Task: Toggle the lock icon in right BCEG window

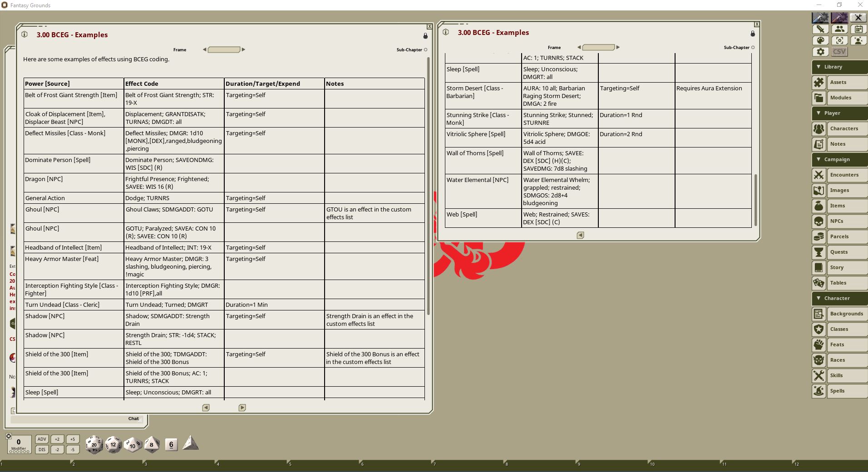Action: point(753,34)
